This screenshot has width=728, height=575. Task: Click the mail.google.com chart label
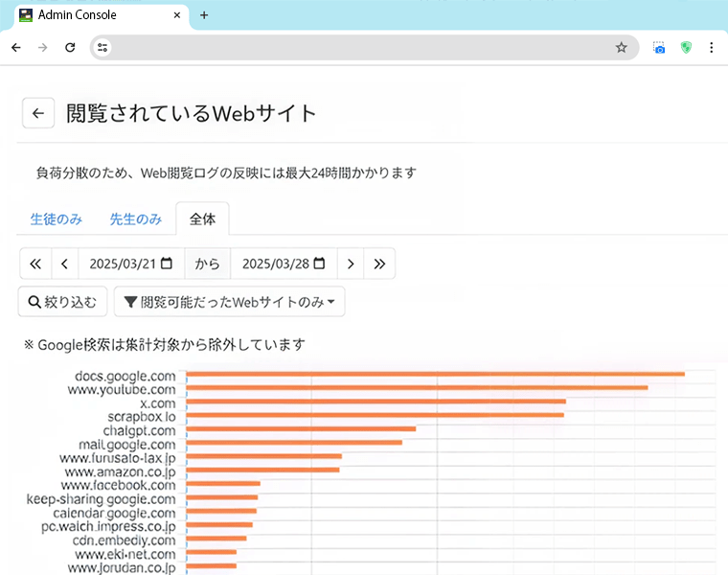pos(127,445)
